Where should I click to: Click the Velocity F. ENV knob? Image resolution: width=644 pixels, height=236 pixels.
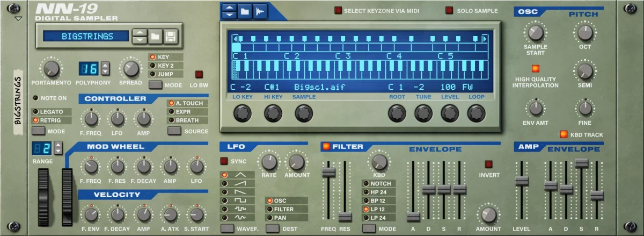[x=90, y=215]
